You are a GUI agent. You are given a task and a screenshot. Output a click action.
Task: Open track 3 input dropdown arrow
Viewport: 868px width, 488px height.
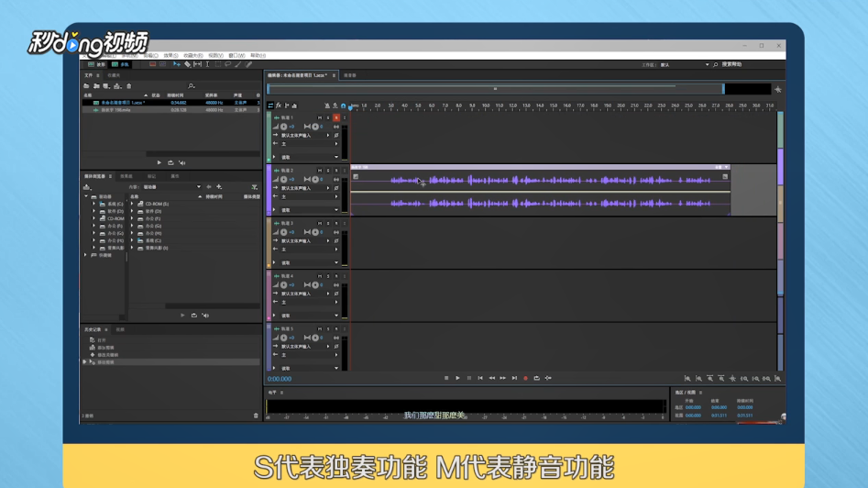pyautogui.click(x=328, y=241)
